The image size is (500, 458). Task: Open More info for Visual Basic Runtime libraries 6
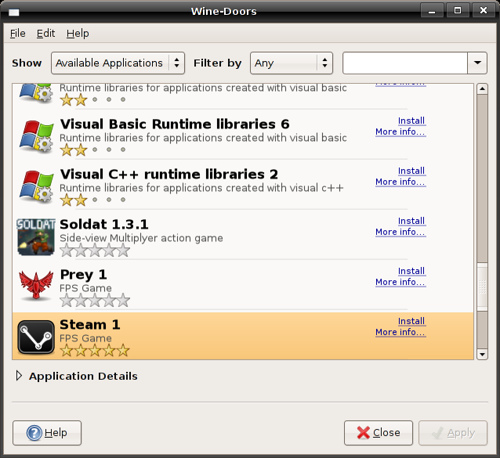tap(400, 132)
